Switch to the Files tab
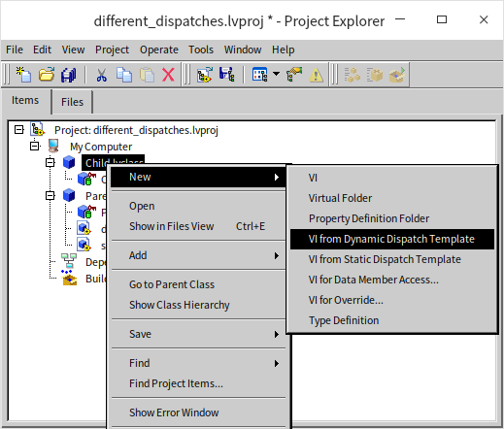504x429 pixels. (72, 102)
